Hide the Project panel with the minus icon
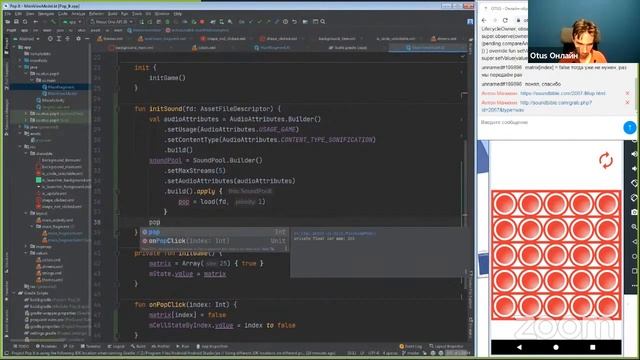This screenshot has width=640, height=360. point(87,39)
